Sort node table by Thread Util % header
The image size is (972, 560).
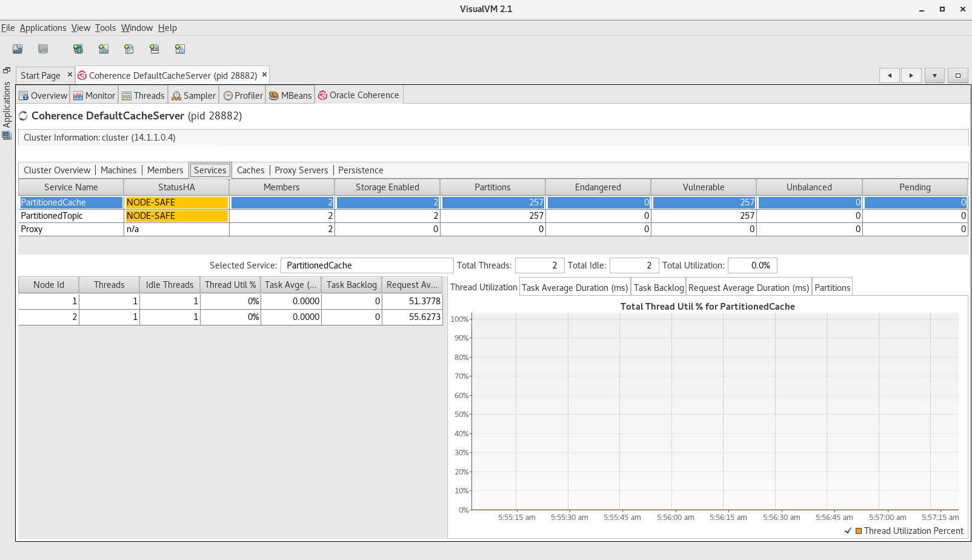pyautogui.click(x=230, y=285)
